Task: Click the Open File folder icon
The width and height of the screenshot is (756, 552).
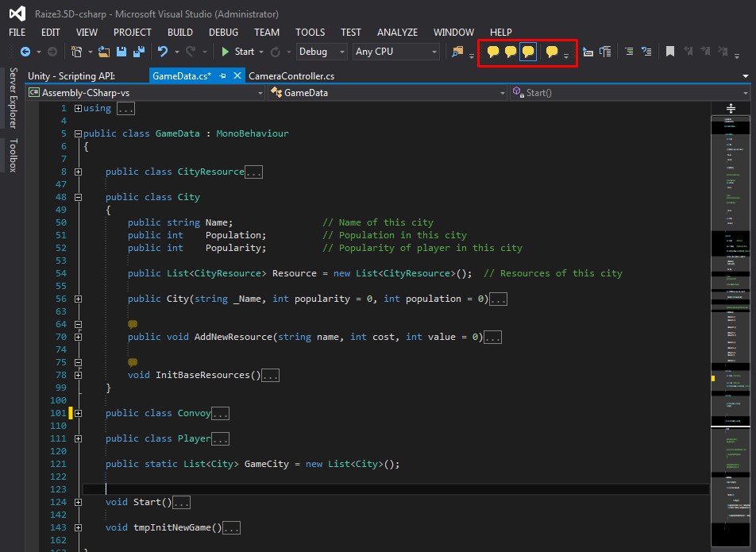Action: [104, 52]
